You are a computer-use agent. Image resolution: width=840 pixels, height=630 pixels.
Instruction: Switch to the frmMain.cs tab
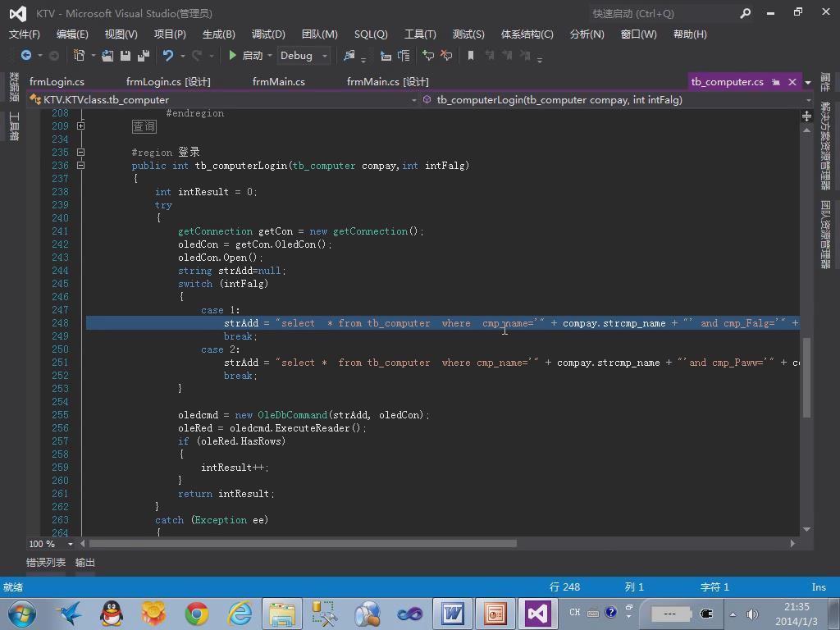click(279, 82)
